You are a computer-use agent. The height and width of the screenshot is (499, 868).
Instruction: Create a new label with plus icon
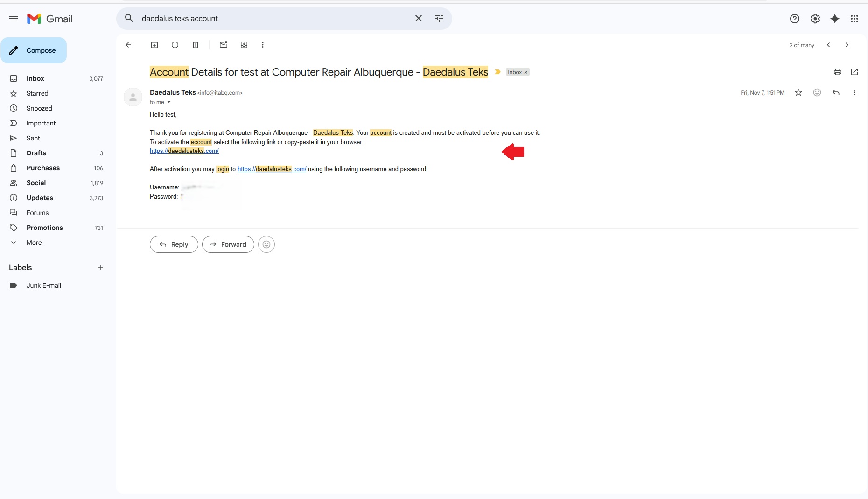tap(100, 268)
